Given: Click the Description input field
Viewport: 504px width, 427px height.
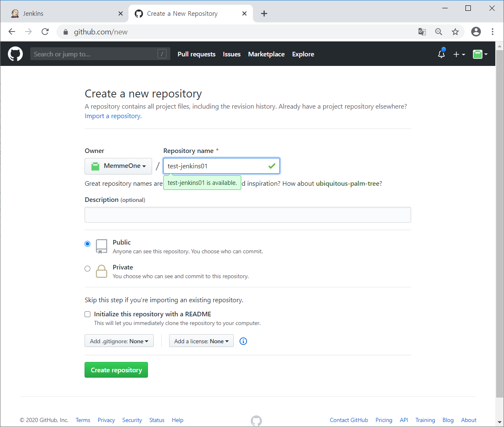Looking at the screenshot, I should click(x=248, y=215).
